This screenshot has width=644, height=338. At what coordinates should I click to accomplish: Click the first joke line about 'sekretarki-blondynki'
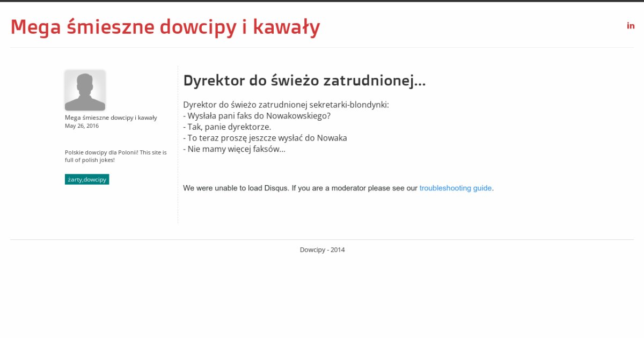click(x=286, y=105)
